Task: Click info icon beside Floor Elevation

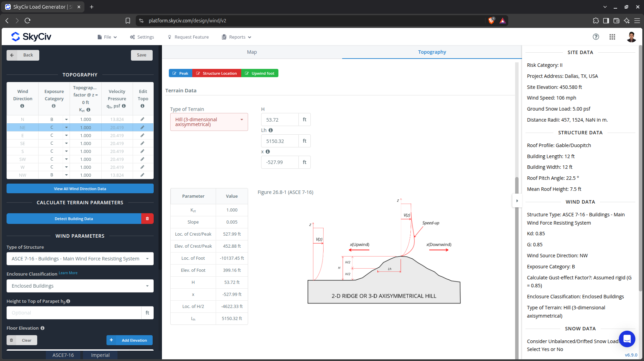Action: [42, 328]
